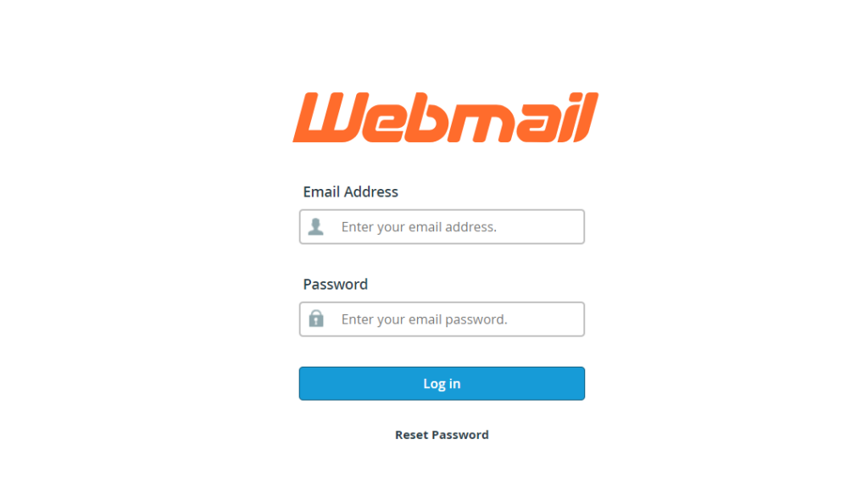Viewport: 868px width, 488px height.
Task: Submit the form using Log in
Action: pyautogui.click(x=442, y=384)
